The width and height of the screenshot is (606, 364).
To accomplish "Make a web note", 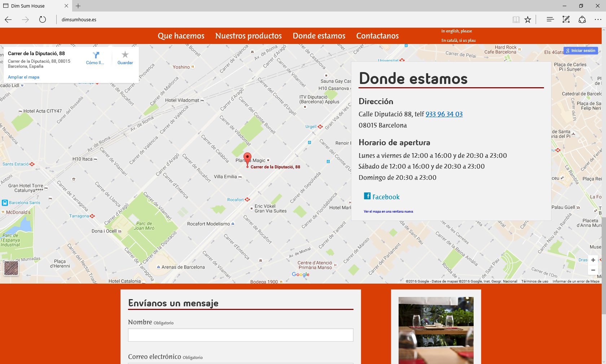I will pyautogui.click(x=566, y=19).
